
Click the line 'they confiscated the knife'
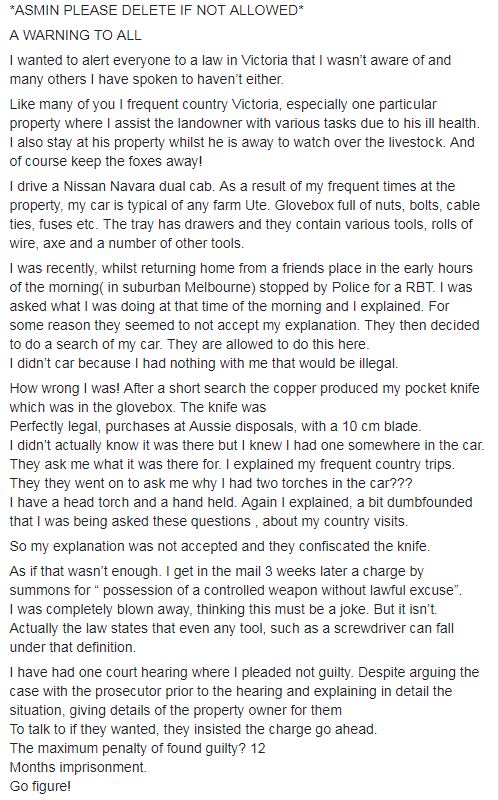220,546
